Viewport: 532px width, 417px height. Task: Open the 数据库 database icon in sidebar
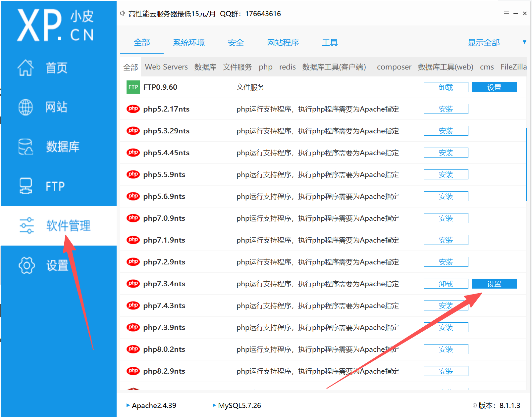pyautogui.click(x=26, y=147)
